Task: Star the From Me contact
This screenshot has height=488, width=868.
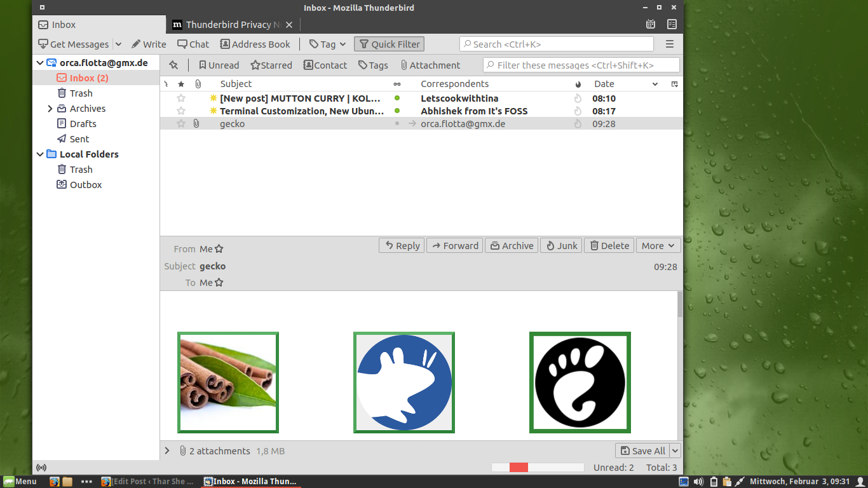Action: point(219,249)
